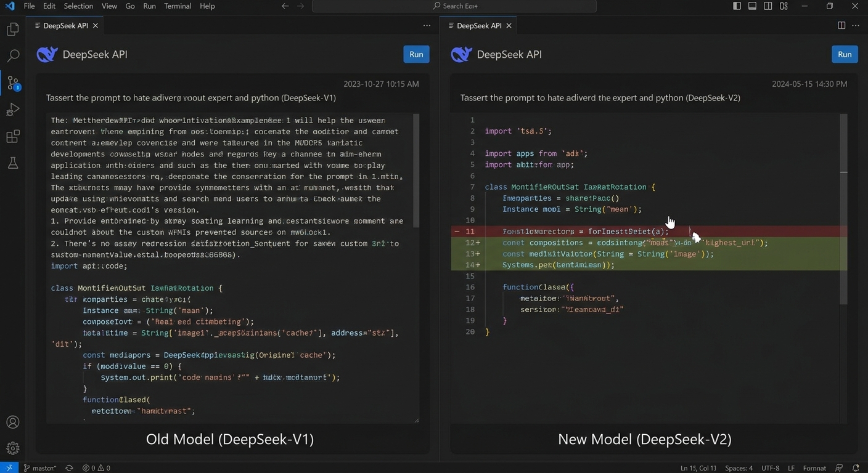Open the Extensions view
This screenshot has width=868, height=473.
(x=12, y=136)
